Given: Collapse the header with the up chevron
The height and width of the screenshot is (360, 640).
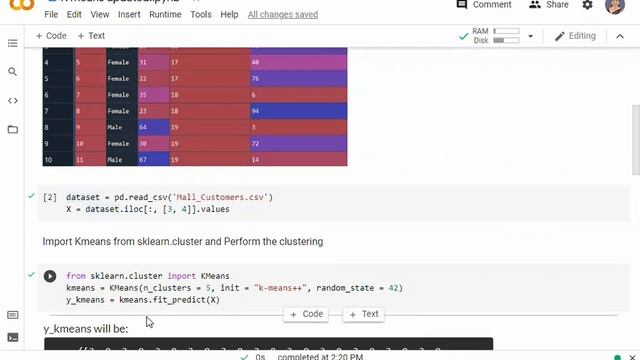Looking at the screenshot, I should [620, 36].
